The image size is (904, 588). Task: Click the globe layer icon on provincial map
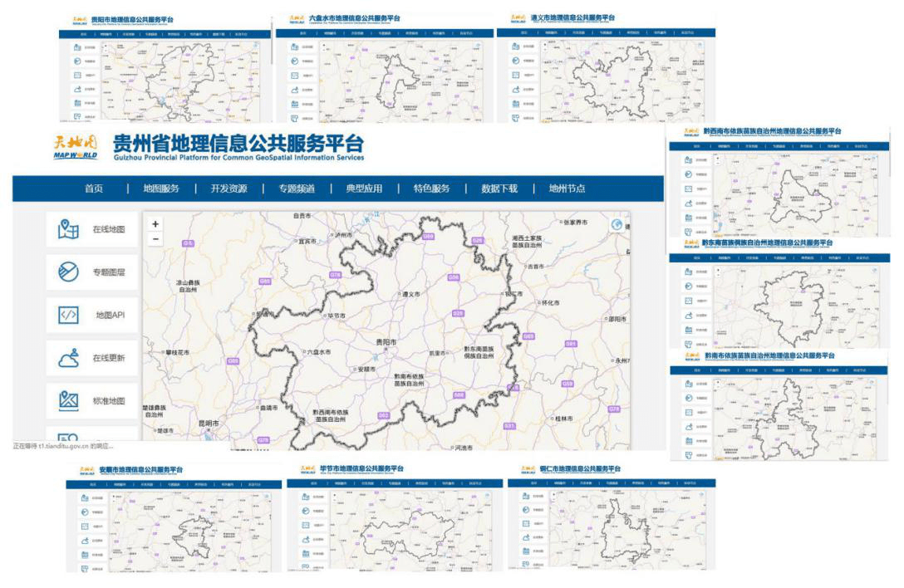[617, 225]
